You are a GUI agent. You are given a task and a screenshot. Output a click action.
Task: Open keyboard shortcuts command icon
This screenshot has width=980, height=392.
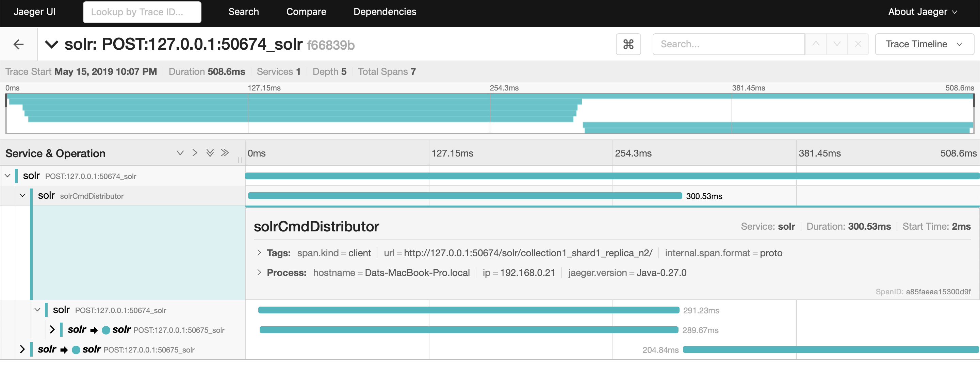(x=628, y=45)
